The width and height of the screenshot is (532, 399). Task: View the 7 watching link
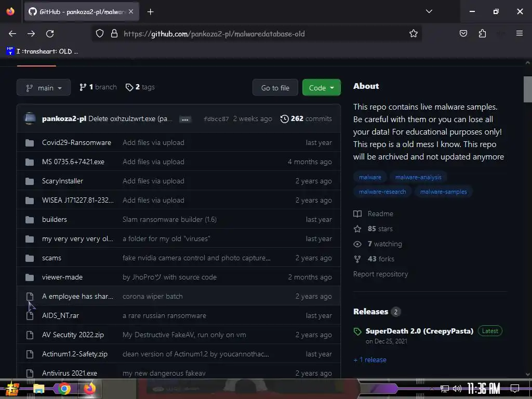(x=378, y=244)
